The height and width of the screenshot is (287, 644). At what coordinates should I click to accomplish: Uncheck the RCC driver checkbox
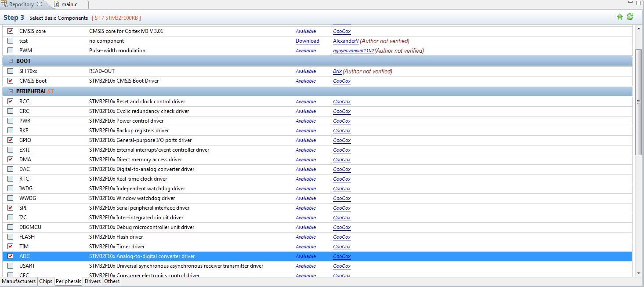(x=11, y=102)
